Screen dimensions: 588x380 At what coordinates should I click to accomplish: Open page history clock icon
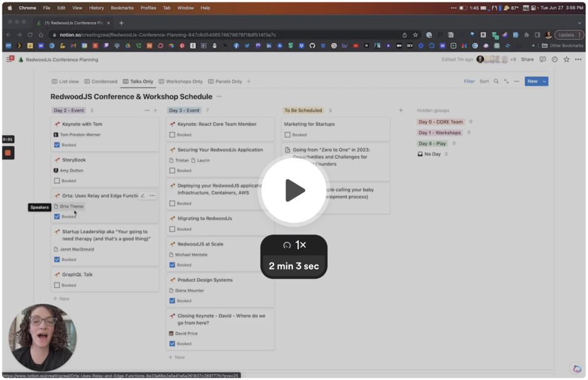(x=554, y=59)
